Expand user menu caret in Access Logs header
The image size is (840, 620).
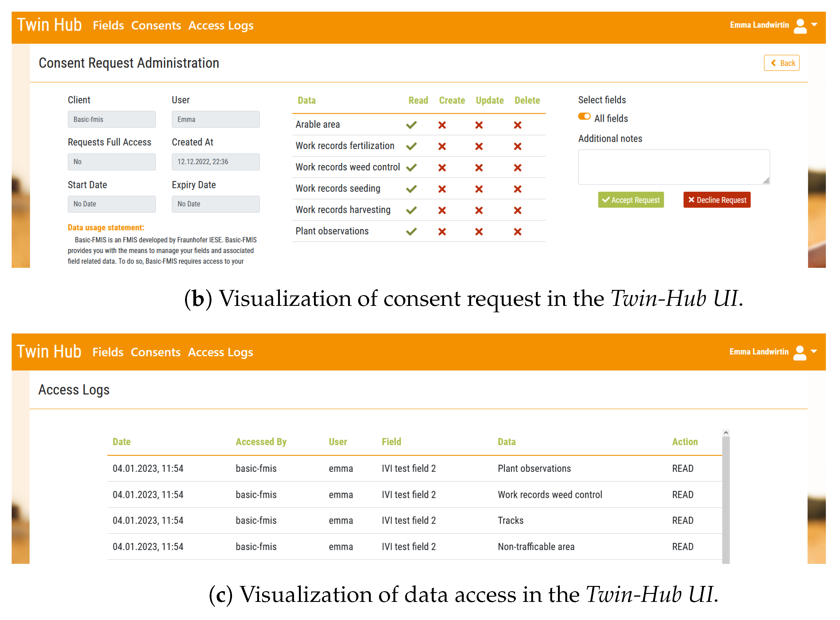click(814, 352)
